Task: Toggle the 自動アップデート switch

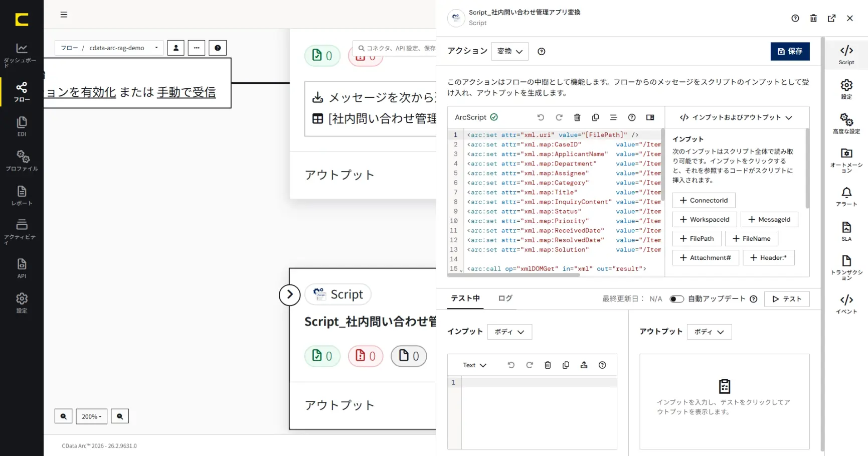Action: pos(676,299)
